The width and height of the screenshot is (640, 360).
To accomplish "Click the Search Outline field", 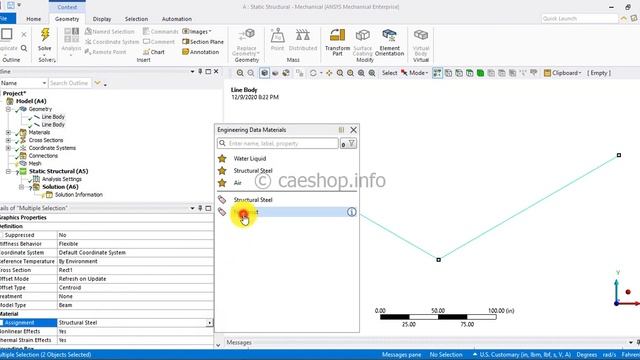I will click(x=69, y=83).
